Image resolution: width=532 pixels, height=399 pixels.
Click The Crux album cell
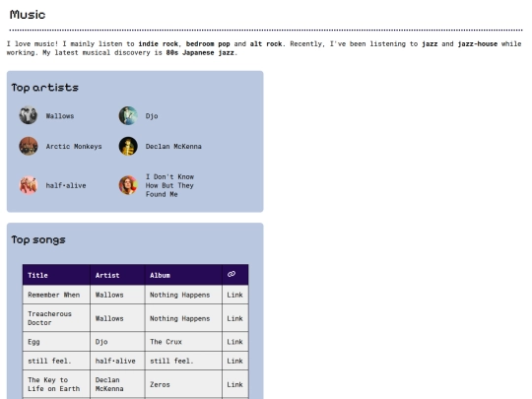pyautogui.click(x=183, y=341)
